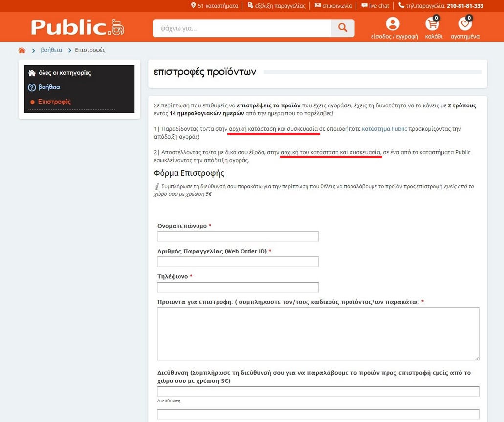The width and height of the screenshot is (504, 422).
Task: Click the Φόρμα Επιστροφής heading
Action: [x=189, y=173]
